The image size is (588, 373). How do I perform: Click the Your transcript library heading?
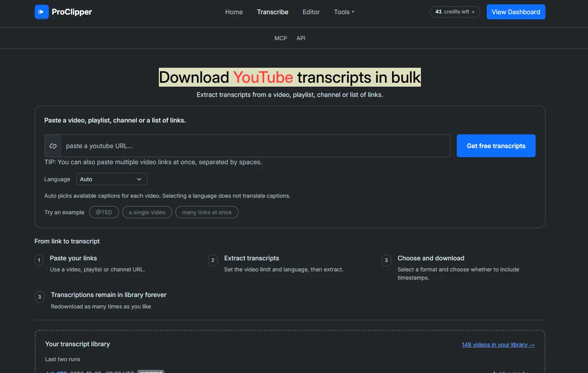pos(78,344)
